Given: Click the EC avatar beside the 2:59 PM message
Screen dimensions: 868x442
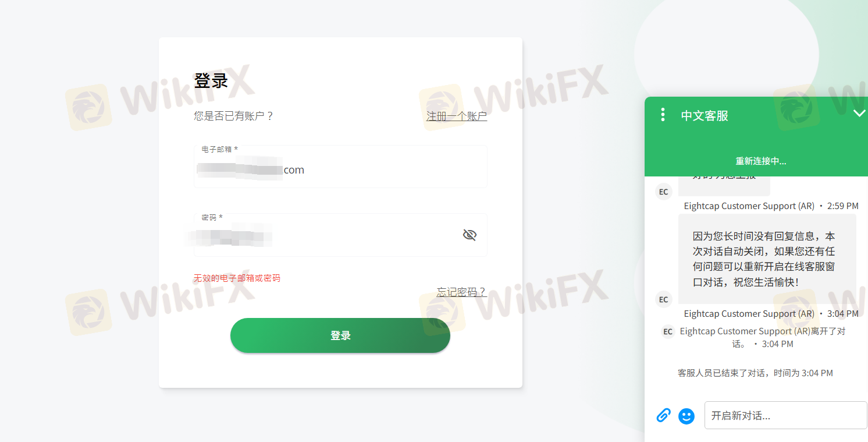Looking at the screenshot, I should click(x=664, y=192).
